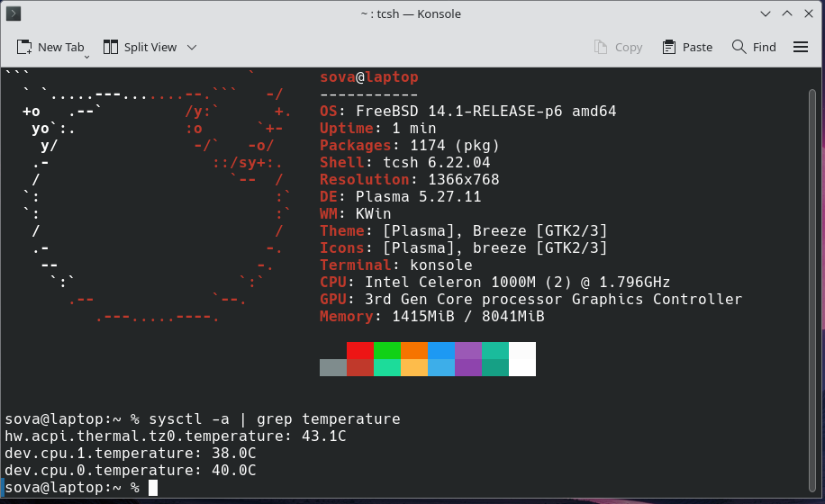Viewport: 825px width, 504px height.
Task: Click the DE Plasma 5.27.11 line
Action: [401, 196]
